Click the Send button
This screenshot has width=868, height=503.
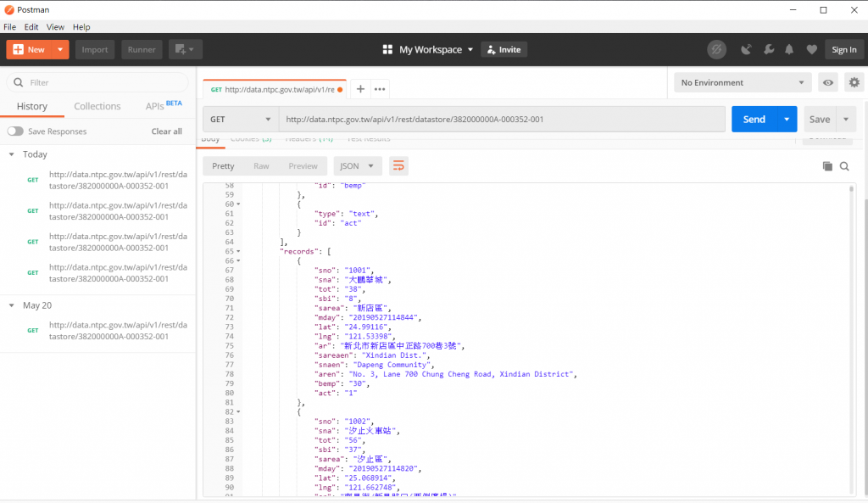(754, 119)
